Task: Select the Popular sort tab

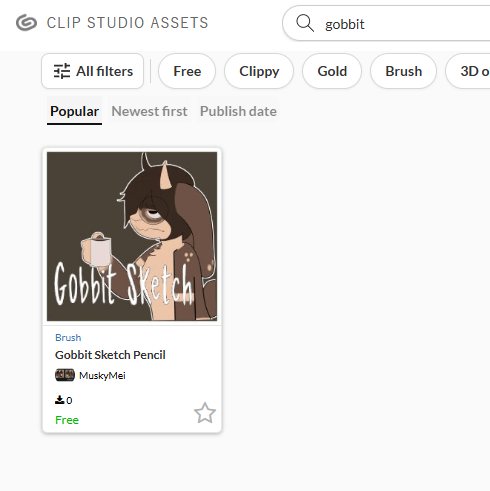Action: point(74,111)
